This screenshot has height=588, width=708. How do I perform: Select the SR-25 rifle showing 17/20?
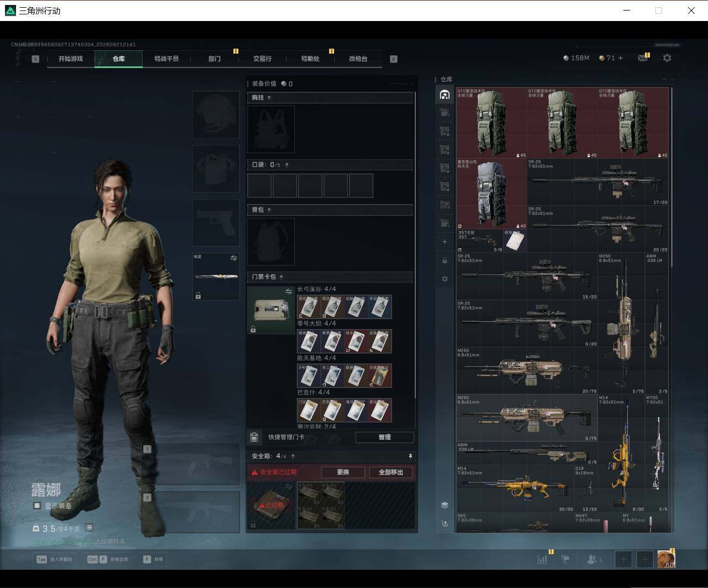pyautogui.click(x=598, y=183)
